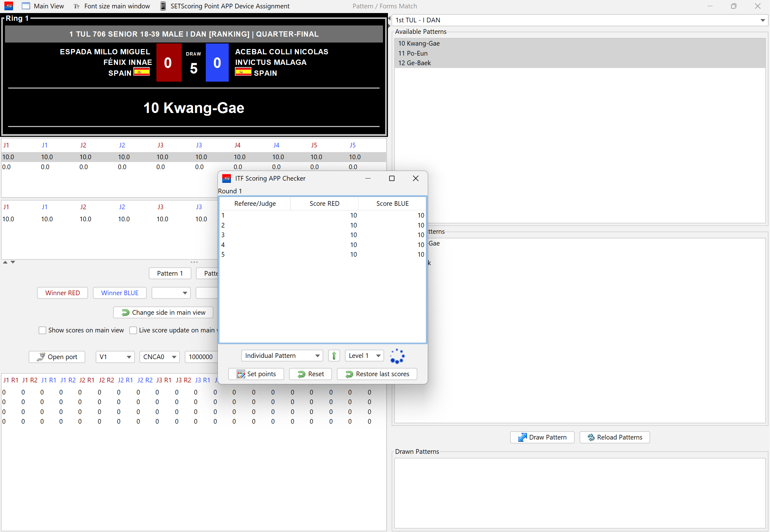Open the Main View menu
Image resolution: width=770 pixels, height=532 pixels.
coord(43,6)
